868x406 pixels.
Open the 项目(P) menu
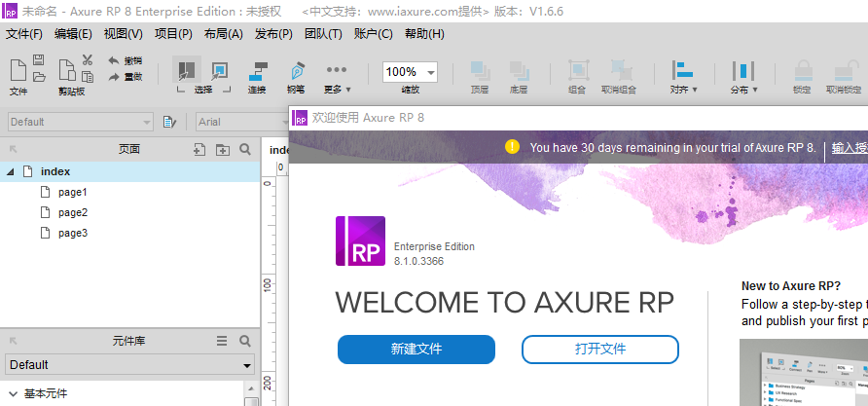173,34
